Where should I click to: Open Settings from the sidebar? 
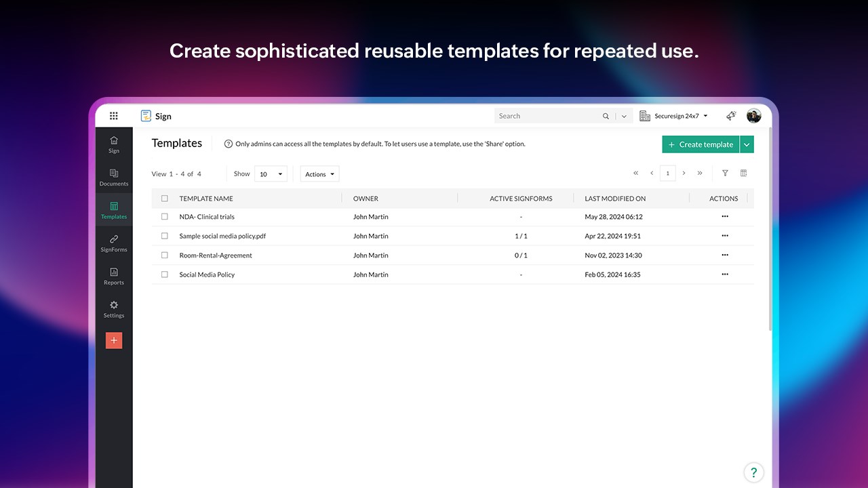pos(114,309)
